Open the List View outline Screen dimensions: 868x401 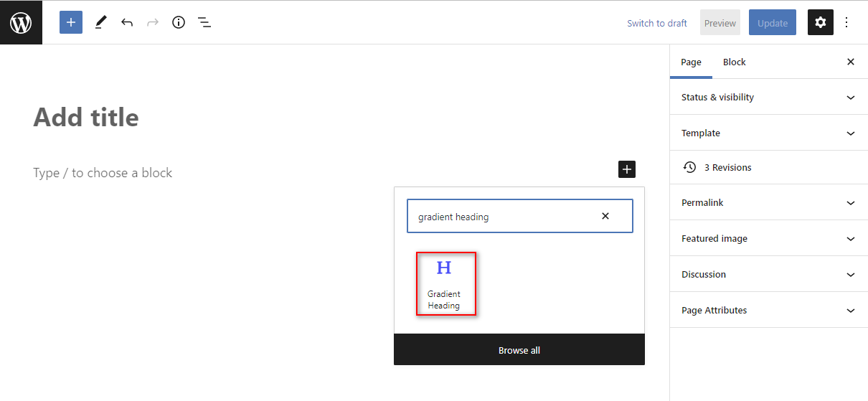click(204, 22)
